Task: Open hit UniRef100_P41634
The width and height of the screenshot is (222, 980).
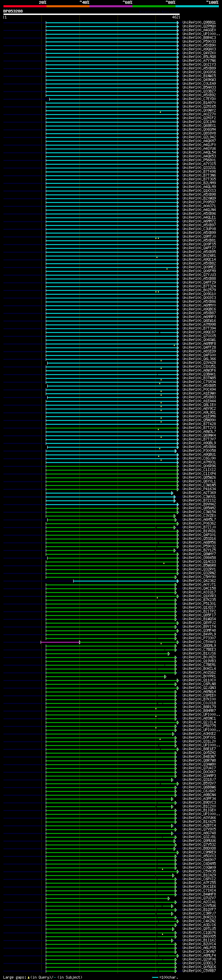Action: pos(199,489)
